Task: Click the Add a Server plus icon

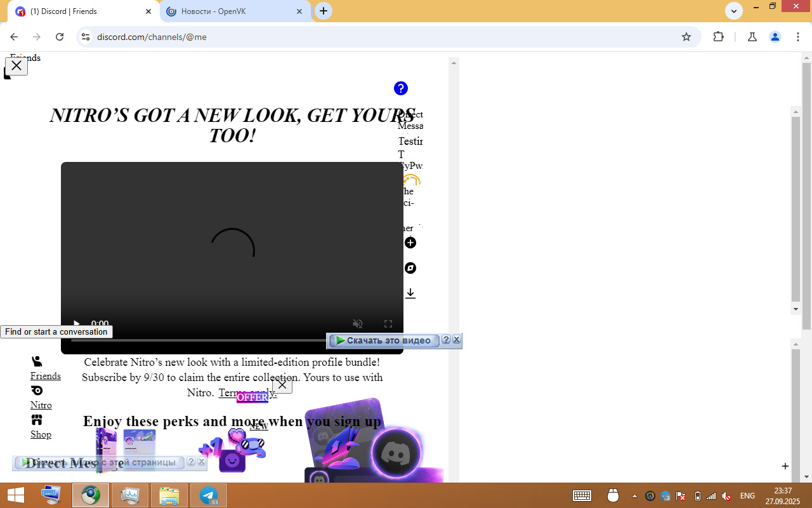Action: tap(410, 243)
